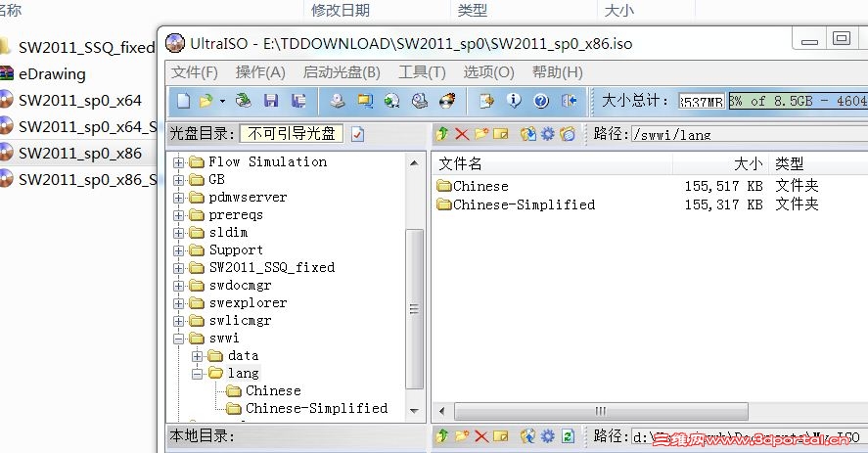This screenshot has height=453, width=868.
Task: Click the Mount to virtual drive icon
Action: point(420,101)
